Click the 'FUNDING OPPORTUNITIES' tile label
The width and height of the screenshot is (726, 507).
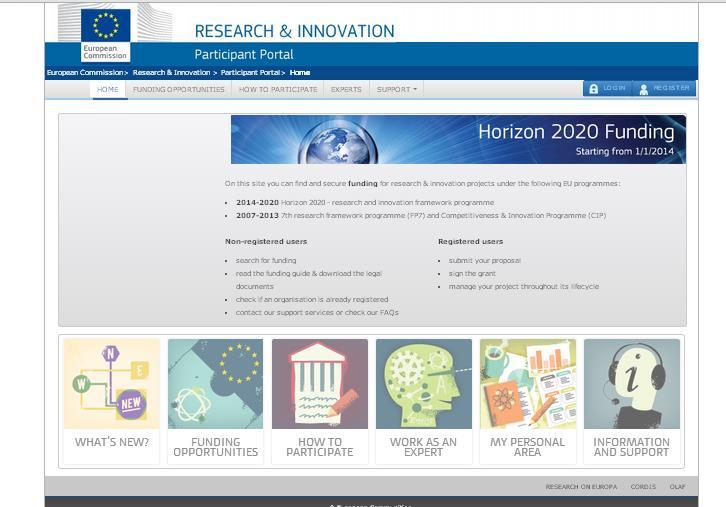[216, 447]
